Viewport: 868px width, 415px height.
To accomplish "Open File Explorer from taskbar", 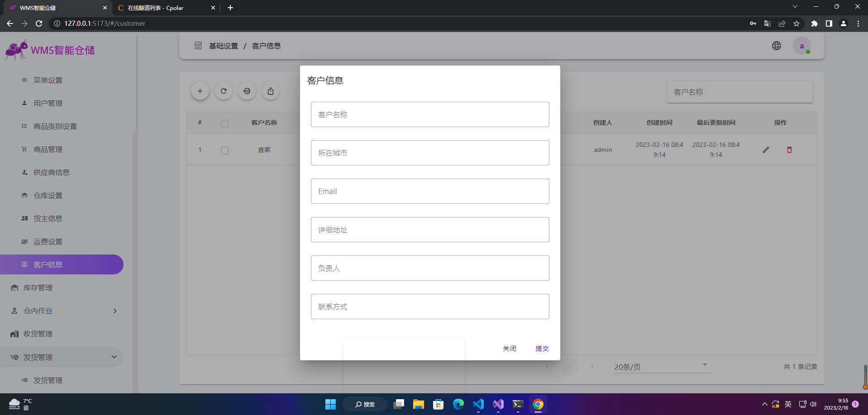I will (419, 404).
